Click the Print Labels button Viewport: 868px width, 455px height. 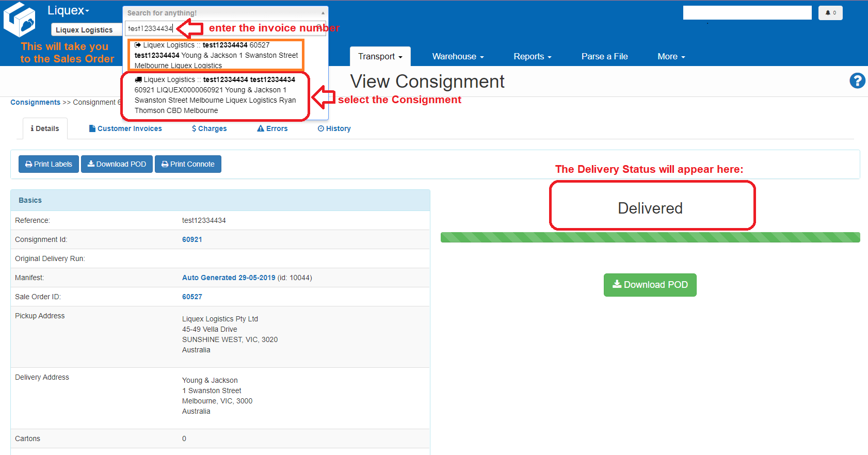click(49, 164)
